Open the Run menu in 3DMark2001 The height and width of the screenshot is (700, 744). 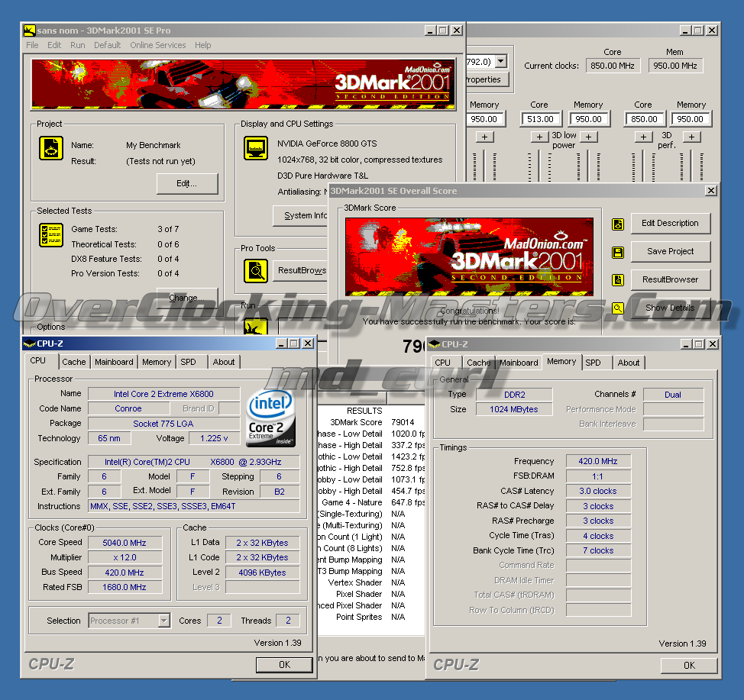[x=78, y=45]
